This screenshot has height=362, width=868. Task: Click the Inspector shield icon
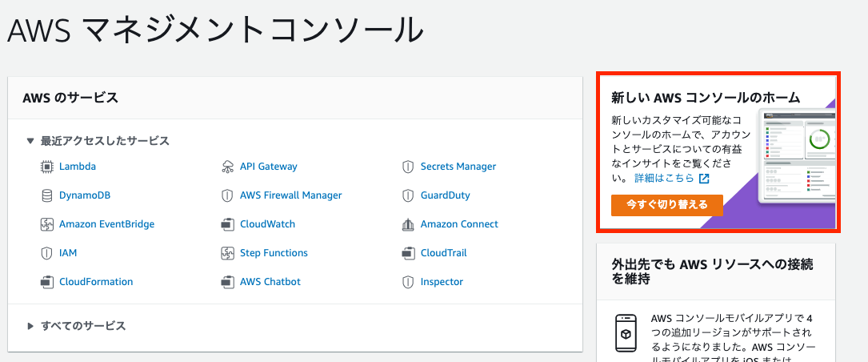click(408, 282)
